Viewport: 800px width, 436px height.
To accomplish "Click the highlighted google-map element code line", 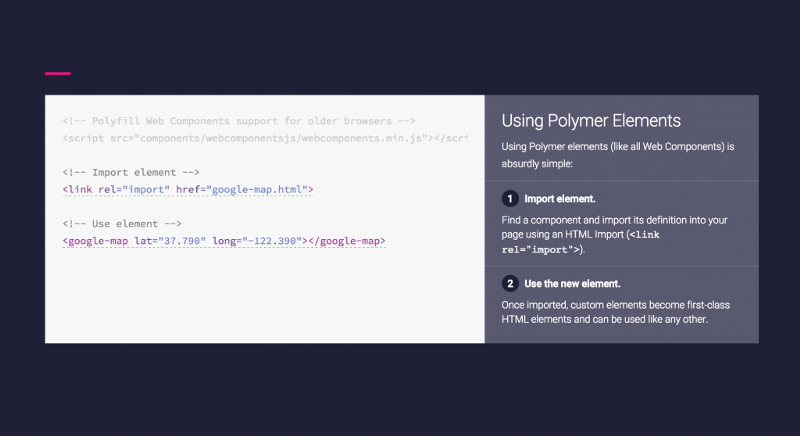I will (x=223, y=241).
